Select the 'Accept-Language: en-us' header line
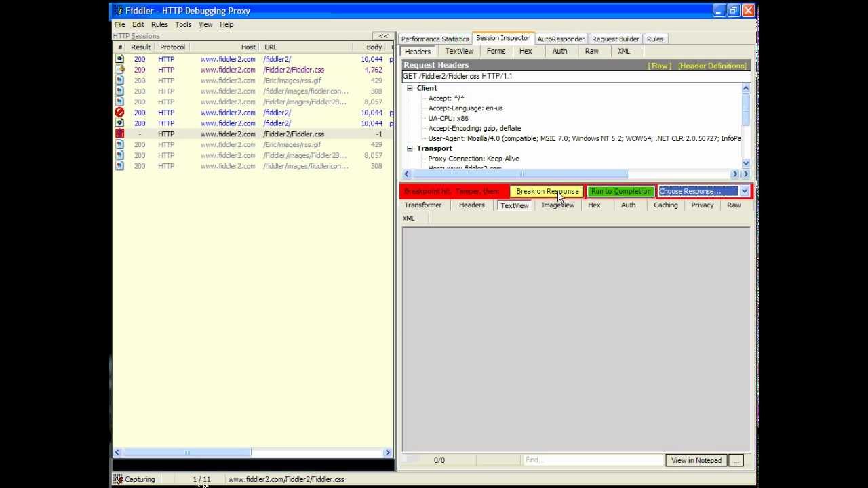 tap(465, 108)
